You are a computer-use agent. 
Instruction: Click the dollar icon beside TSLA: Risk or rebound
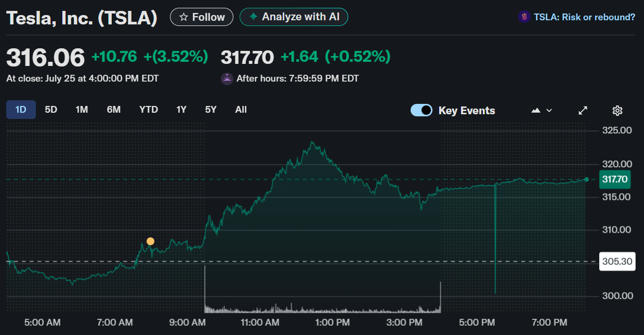pyautogui.click(x=524, y=17)
